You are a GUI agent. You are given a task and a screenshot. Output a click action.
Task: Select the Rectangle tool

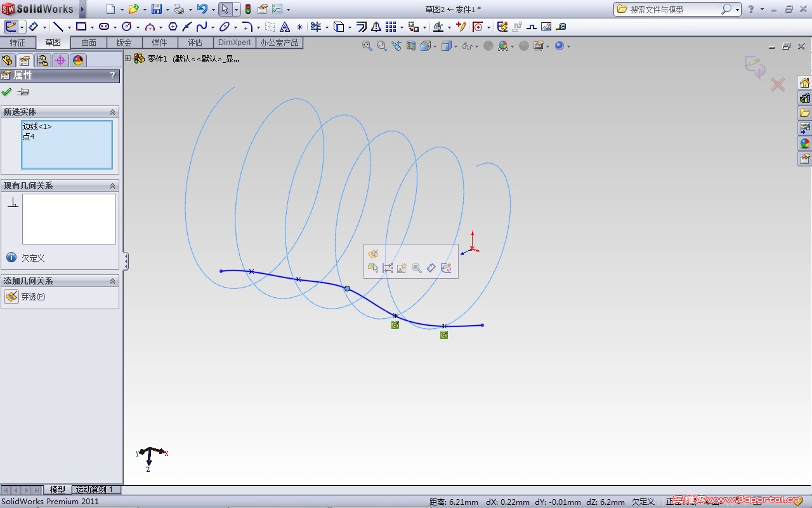(81, 27)
